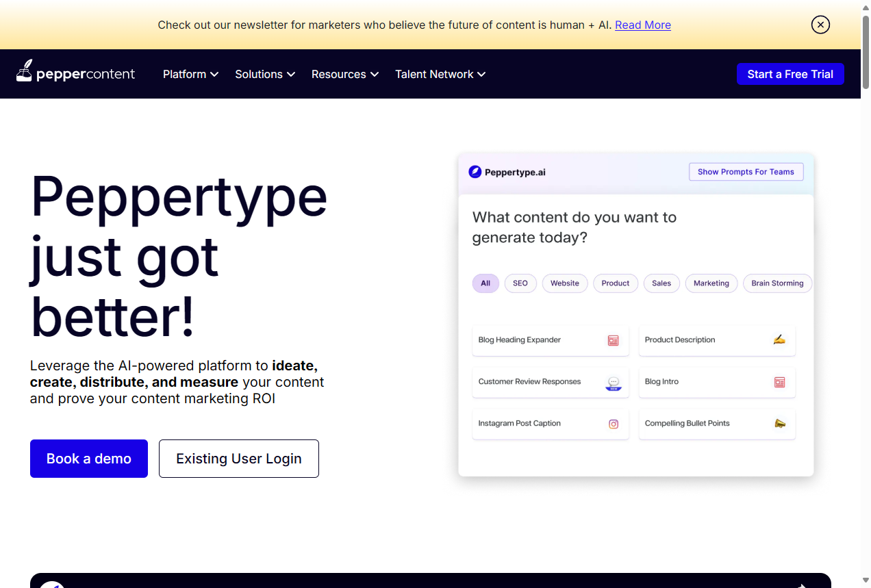Viewport: 871px width, 588px height.
Task: Select the Brain Storming category tab
Action: [x=777, y=283]
